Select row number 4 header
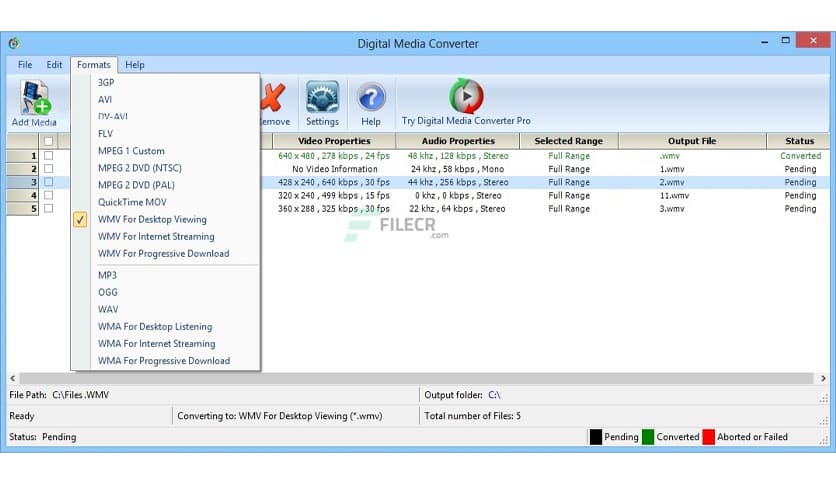The width and height of the screenshot is (836, 484). click(x=22, y=196)
